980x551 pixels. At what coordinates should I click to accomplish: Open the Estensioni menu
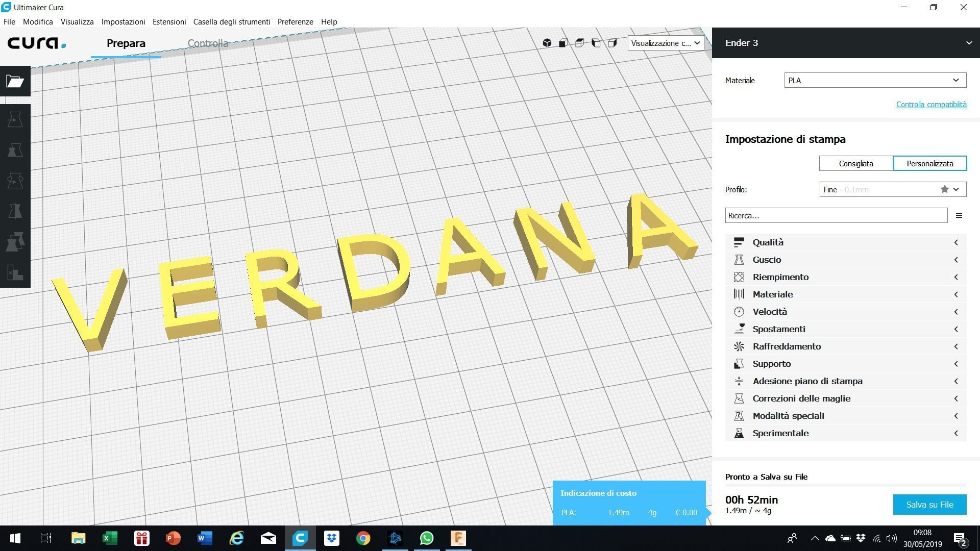pyautogui.click(x=169, y=22)
